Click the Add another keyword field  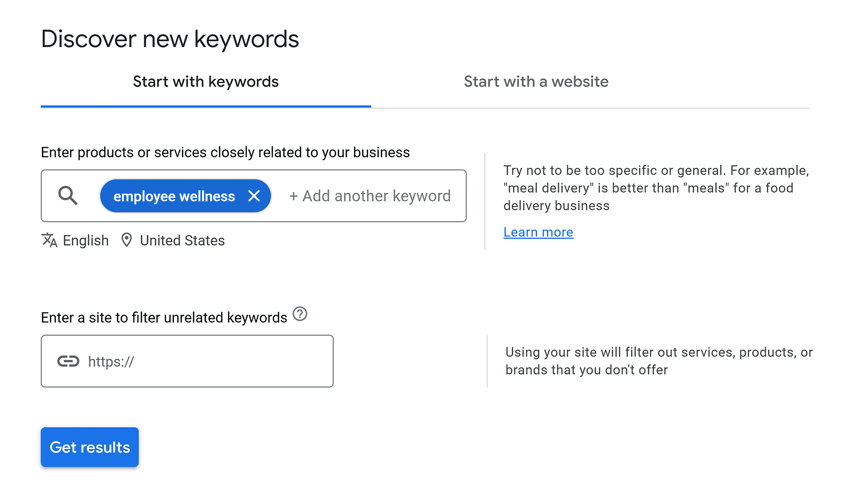370,196
